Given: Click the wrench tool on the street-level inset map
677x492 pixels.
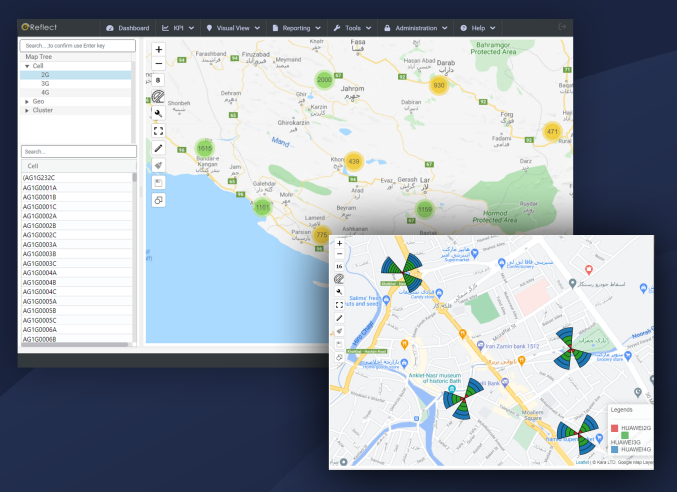Looking at the screenshot, I should click(x=339, y=292).
